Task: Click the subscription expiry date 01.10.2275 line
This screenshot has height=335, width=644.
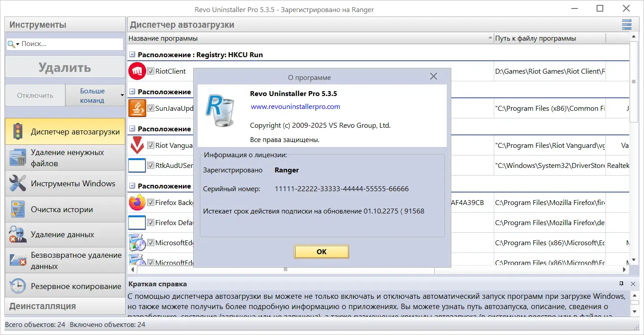Action: pyautogui.click(x=314, y=211)
